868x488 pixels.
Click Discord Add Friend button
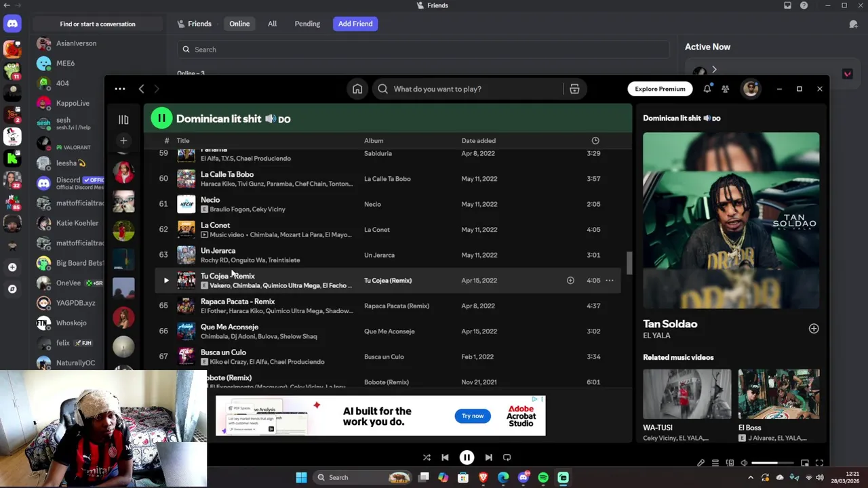[355, 24]
